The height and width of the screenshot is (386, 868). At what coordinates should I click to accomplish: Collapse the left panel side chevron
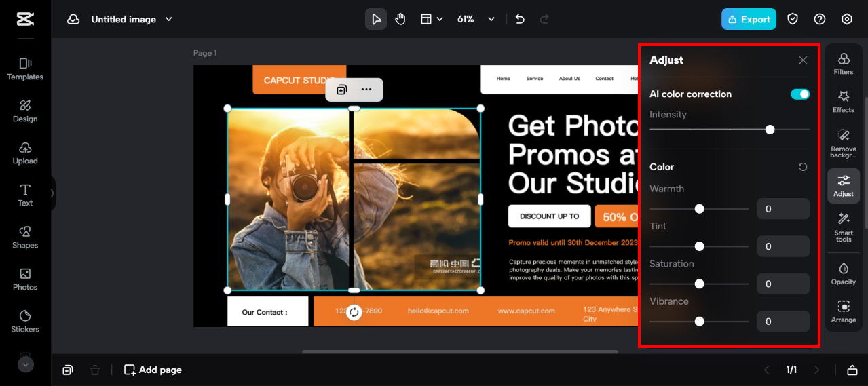(x=52, y=193)
